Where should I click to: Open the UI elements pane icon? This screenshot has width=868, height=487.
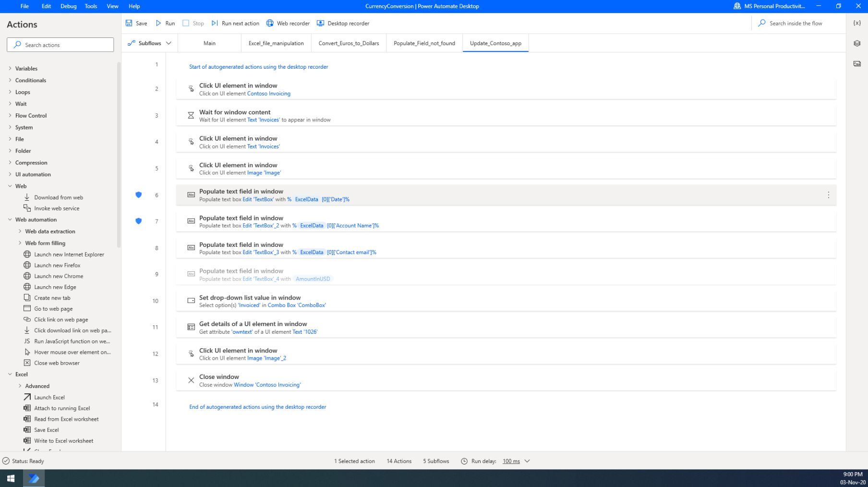pyautogui.click(x=857, y=43)
